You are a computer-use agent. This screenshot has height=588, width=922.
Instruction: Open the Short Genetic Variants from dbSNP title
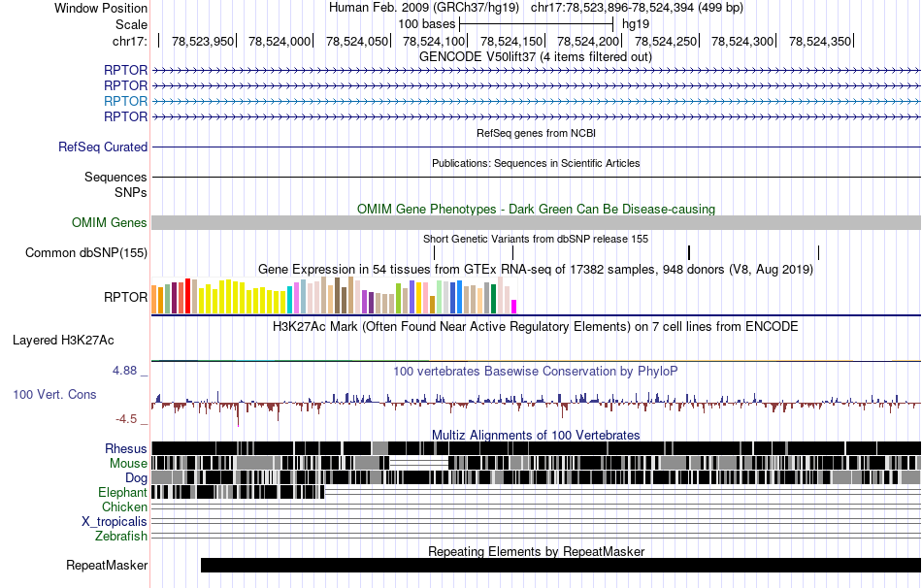point(536,240)
